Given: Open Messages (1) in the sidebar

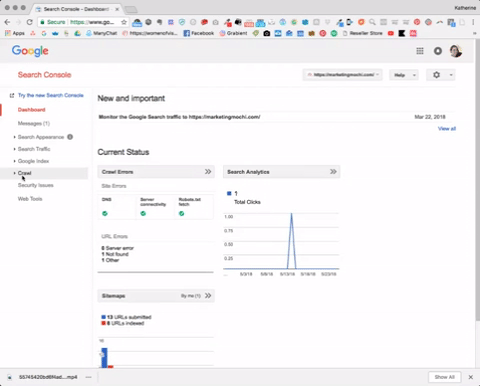Looking at the screenshot, I should 34,123.
